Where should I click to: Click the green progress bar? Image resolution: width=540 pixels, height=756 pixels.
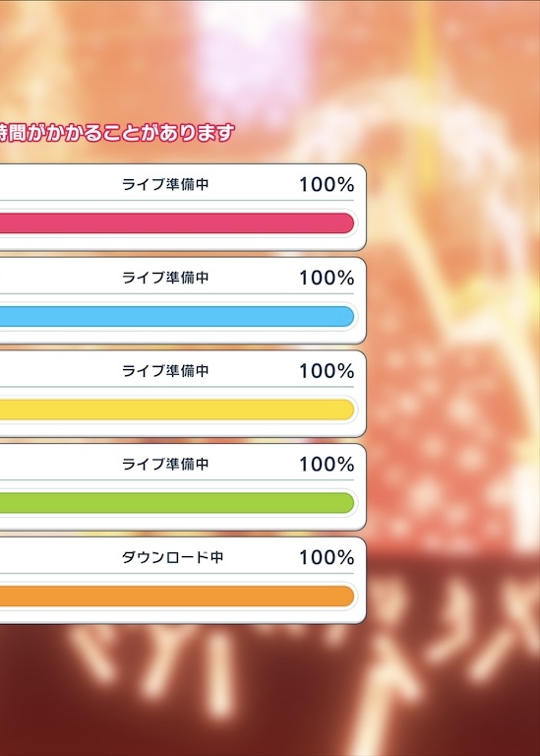[177, 503]
